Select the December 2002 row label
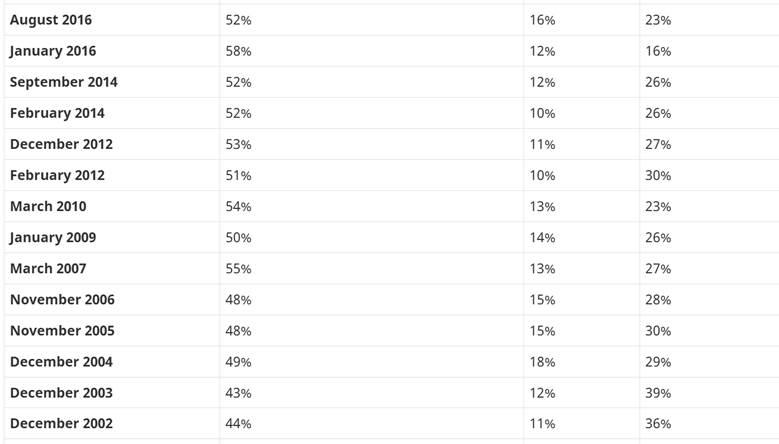 coord(61,423)
